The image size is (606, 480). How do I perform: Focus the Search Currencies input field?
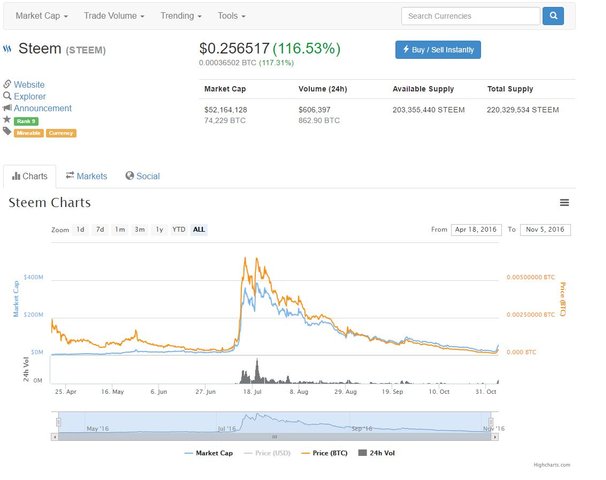pos(470,16)
